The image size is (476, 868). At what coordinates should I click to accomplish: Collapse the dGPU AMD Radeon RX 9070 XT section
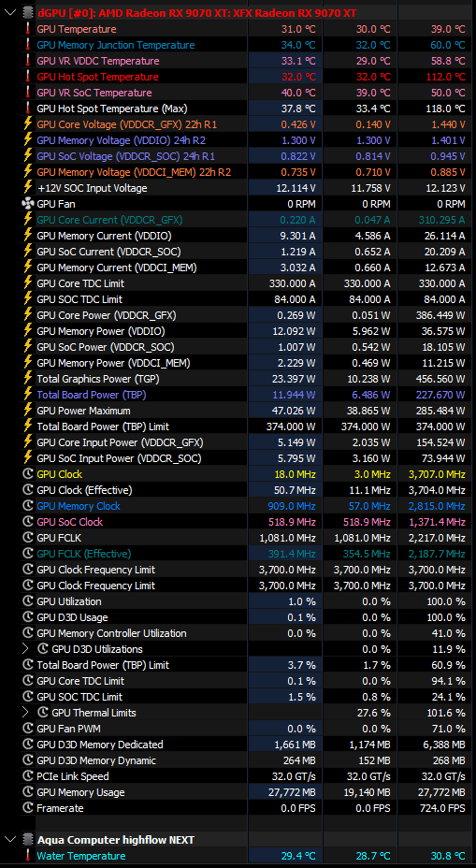point(8,13)
